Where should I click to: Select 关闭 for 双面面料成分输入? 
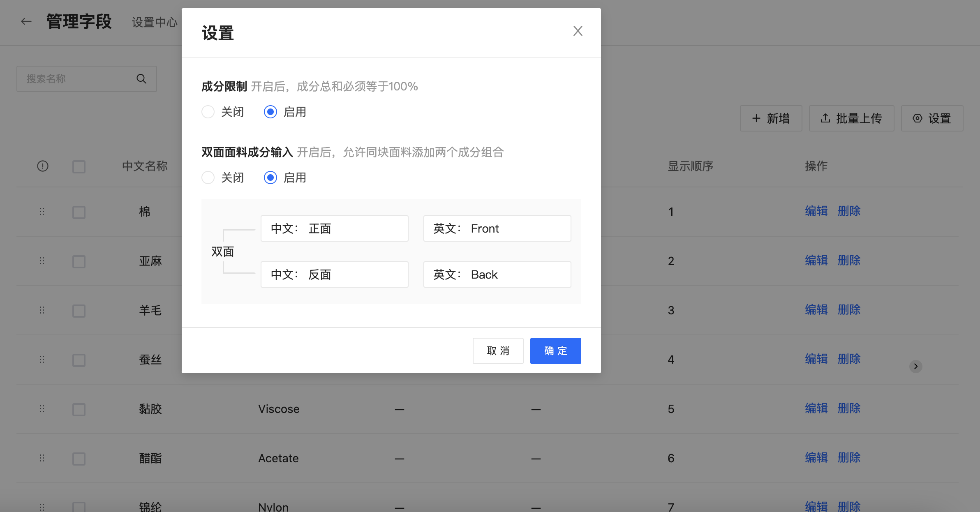click(208, 178)
